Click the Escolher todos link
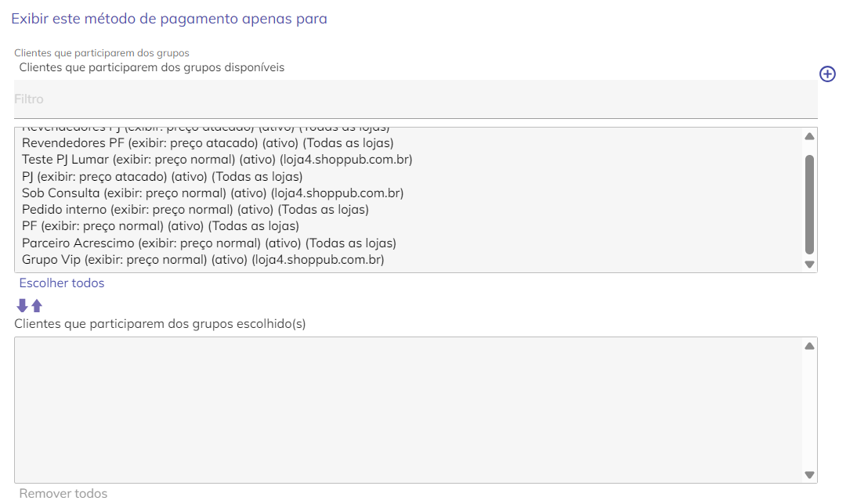Image resolution: width=857 pixels, height=504 pixels. point(62,283)
